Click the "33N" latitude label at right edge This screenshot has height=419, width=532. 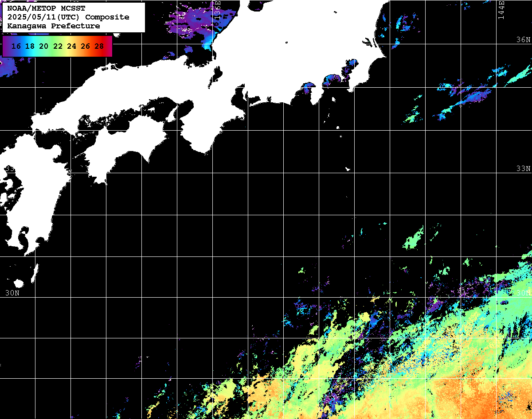click(524, 168)
